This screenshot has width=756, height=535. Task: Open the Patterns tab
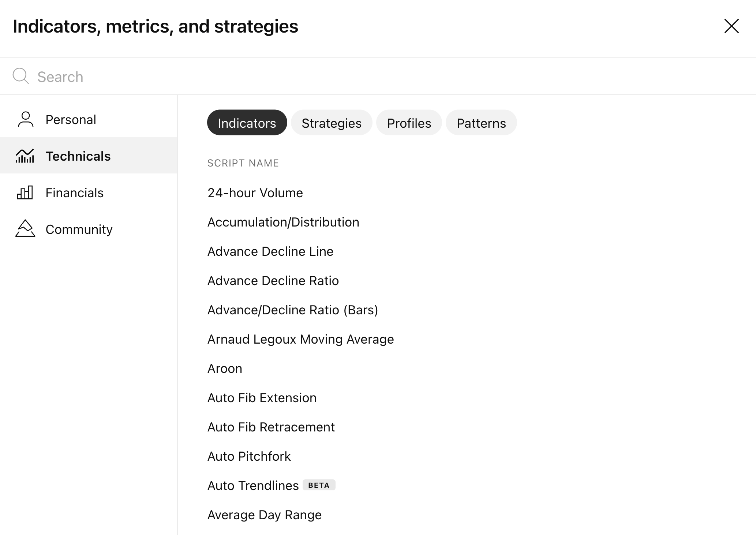pos(481,123)
